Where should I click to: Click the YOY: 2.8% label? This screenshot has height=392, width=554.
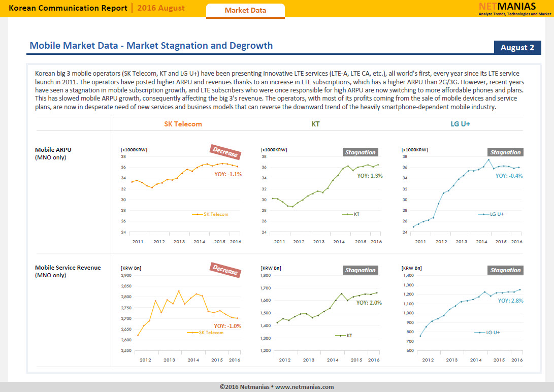510,301
